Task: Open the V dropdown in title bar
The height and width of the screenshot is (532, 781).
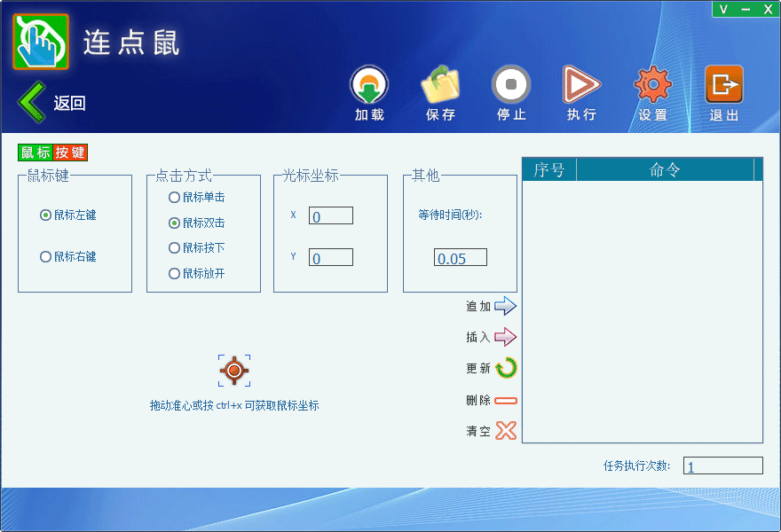Action: (723, 10)
